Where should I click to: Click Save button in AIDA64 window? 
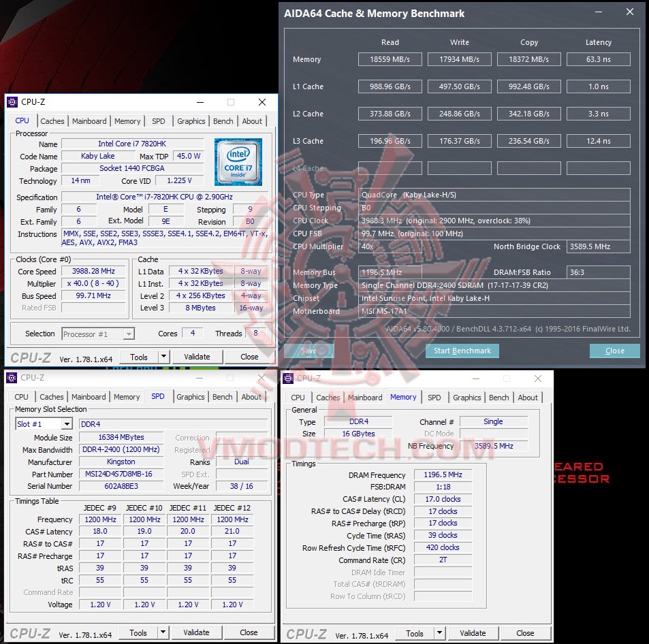(x=308, y=351)
